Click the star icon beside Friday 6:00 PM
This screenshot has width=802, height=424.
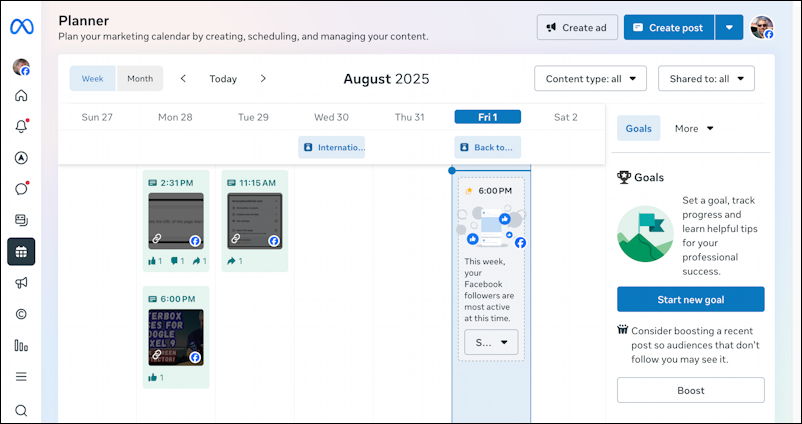click(469, 191)
